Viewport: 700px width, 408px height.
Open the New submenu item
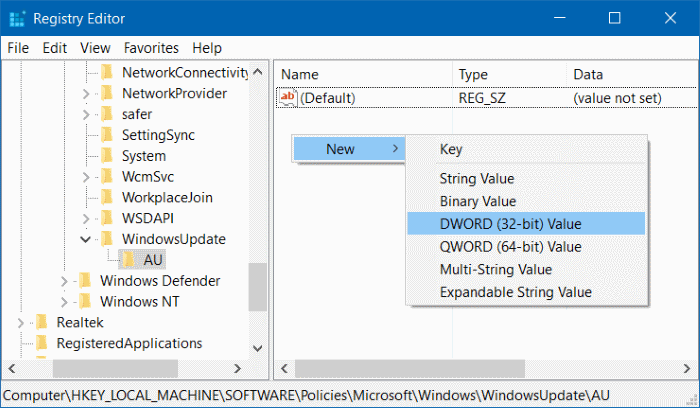tap(349, 149)
